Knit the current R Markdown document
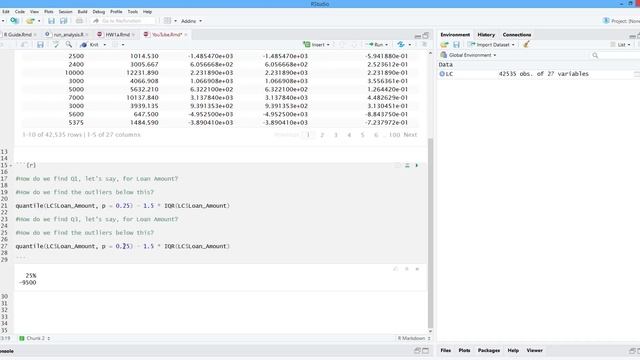The height and width of the screenshot is (360, 640). [x=90, y=44]
